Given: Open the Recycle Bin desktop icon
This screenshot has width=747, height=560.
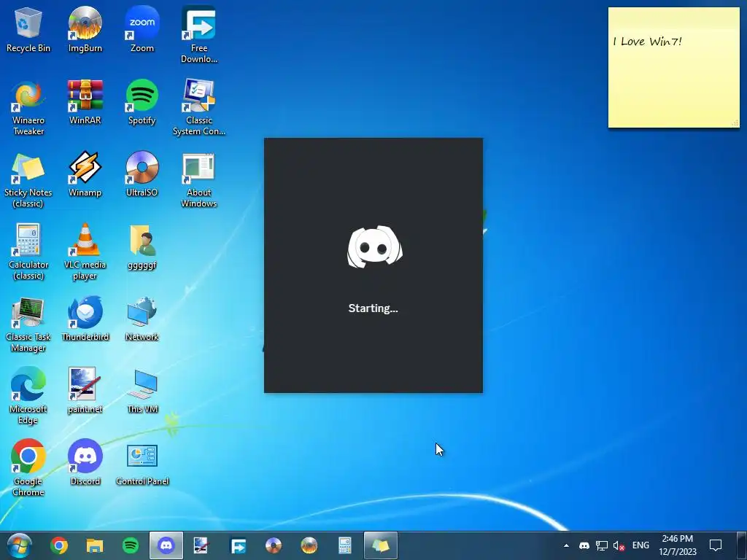Looking at the screenshot, I should [28, 29].
